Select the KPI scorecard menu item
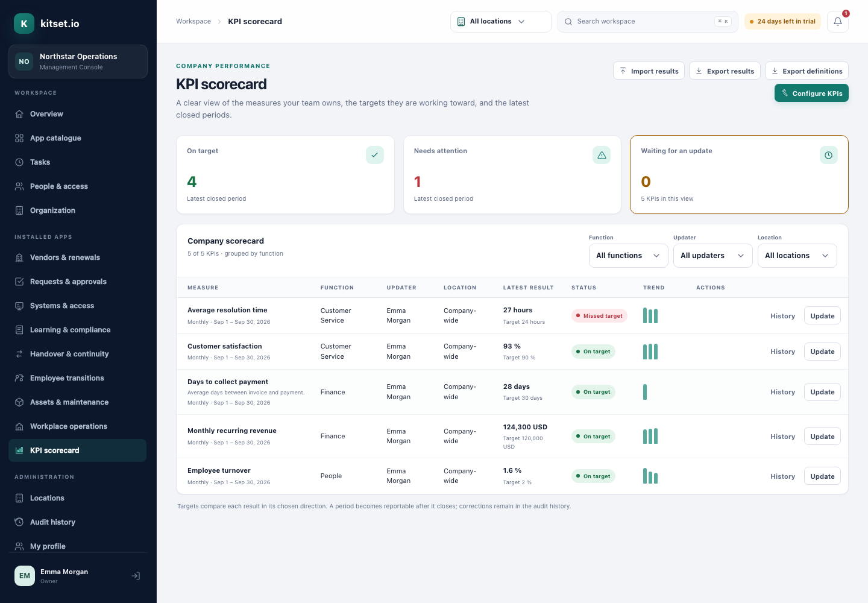The width and height of the screenshot is (868, 603). [78, 450]
